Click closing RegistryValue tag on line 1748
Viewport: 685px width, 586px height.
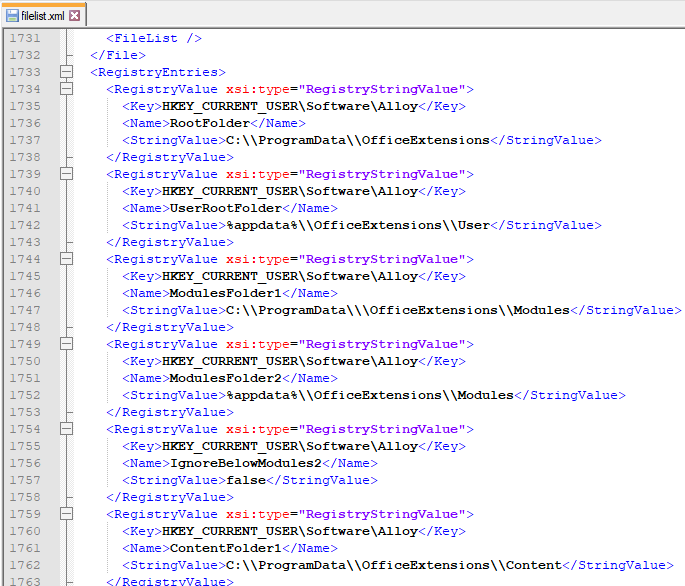pos(170,327)
